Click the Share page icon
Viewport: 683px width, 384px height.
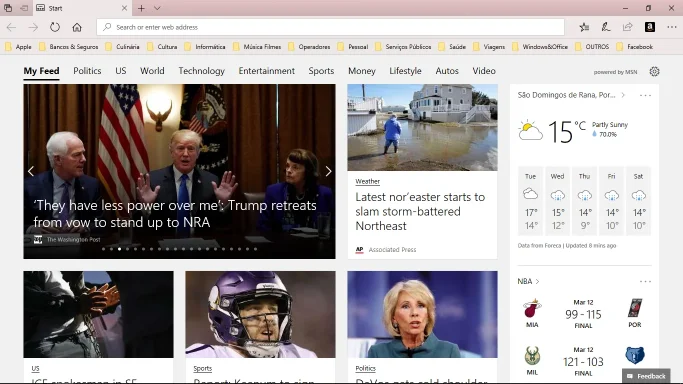627,27
